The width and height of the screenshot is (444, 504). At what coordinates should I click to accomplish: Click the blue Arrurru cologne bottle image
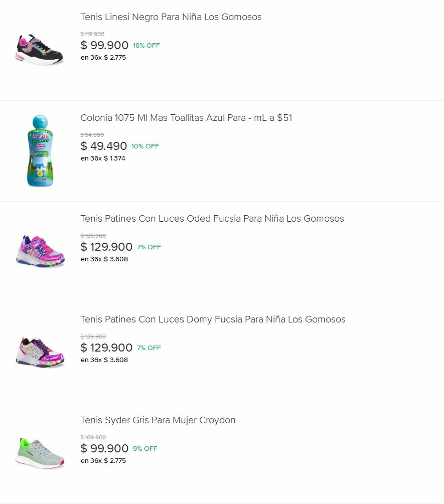tap(40, 151)
